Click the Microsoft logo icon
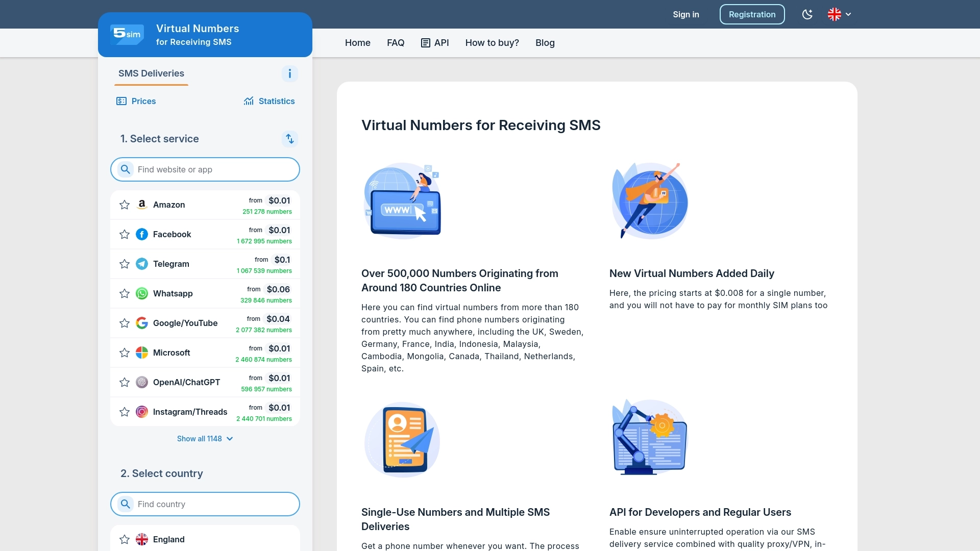Screen dimensions: 980x551 (142, 353)
